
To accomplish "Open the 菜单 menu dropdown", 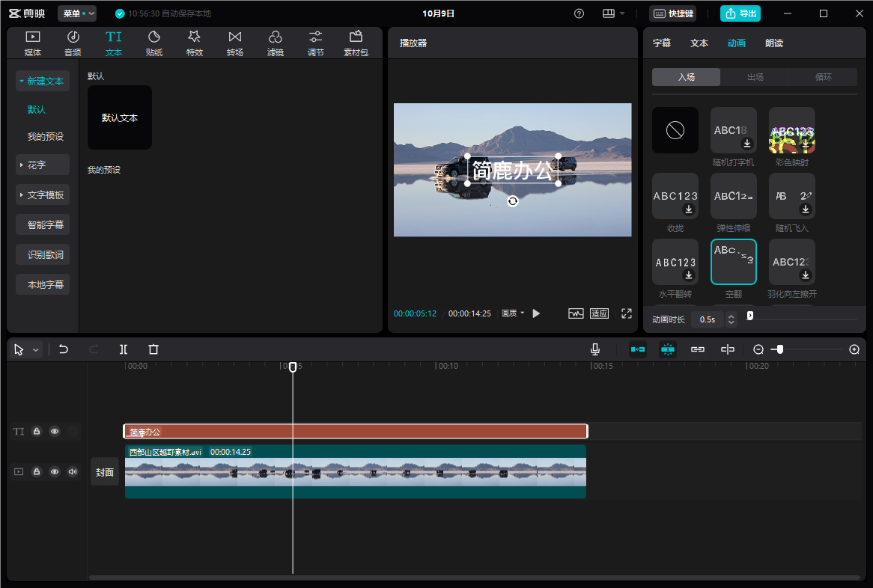I will coord(76,13).
